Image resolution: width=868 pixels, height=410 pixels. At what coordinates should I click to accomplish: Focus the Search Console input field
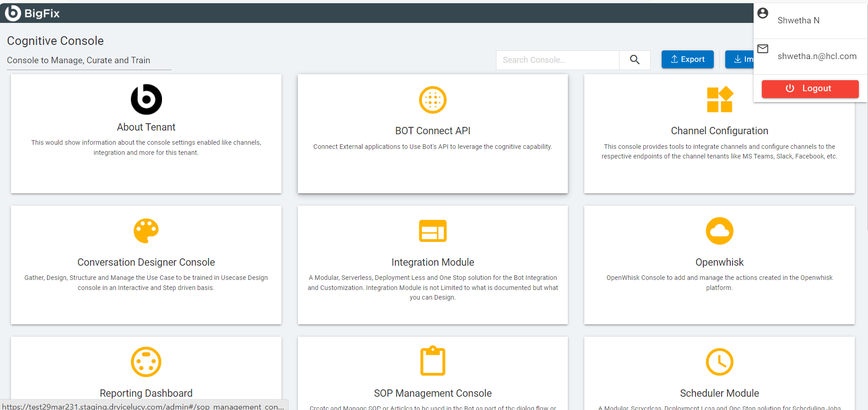point(558,60)
